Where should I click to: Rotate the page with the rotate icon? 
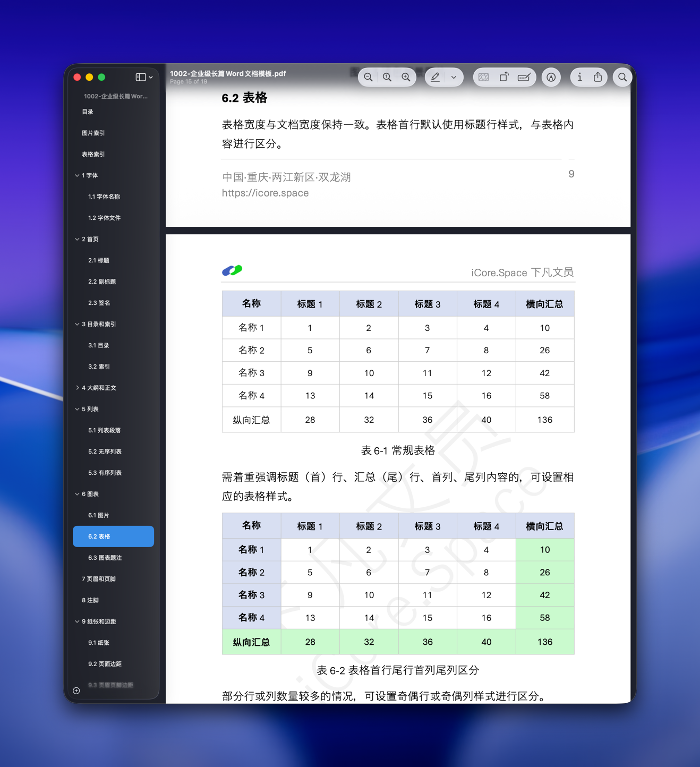click(x=504, y=77)
